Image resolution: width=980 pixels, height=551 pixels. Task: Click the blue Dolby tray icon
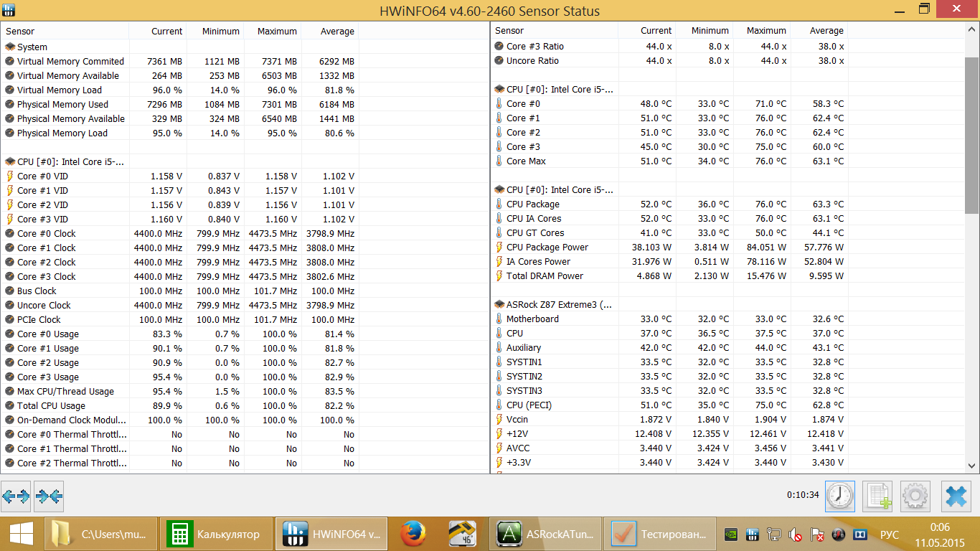860,534
